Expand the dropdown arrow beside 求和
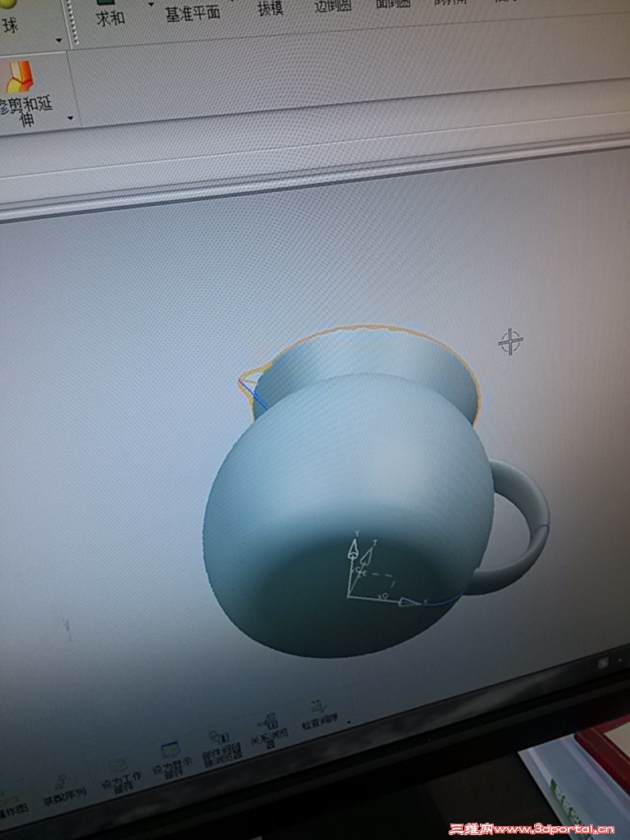 (151, 4)
